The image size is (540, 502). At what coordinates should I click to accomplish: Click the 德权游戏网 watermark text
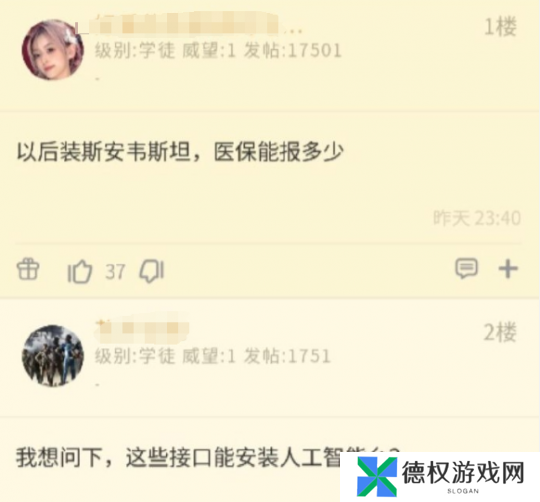point(463,473)
